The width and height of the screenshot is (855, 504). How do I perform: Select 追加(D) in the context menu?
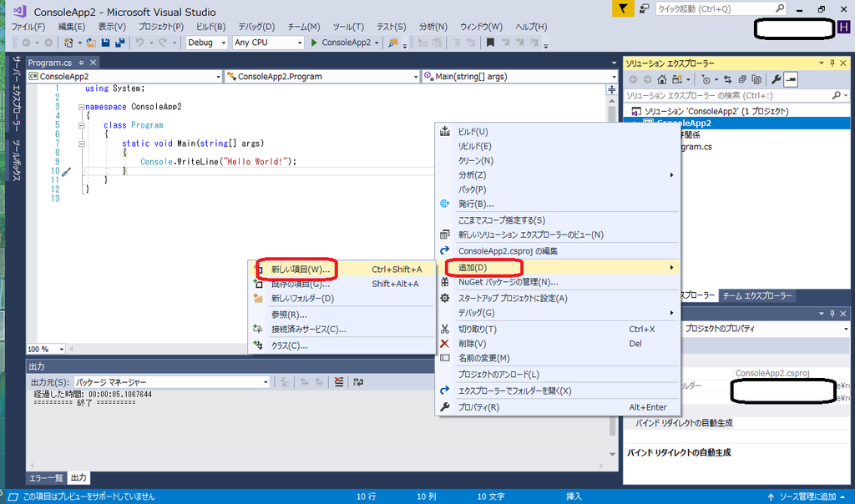[x=557, y=268]
